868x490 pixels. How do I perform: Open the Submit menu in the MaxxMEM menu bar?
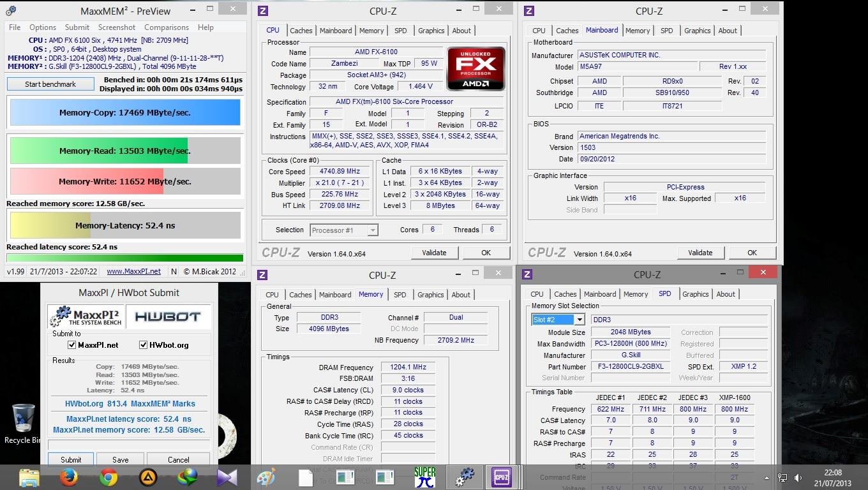77,27
